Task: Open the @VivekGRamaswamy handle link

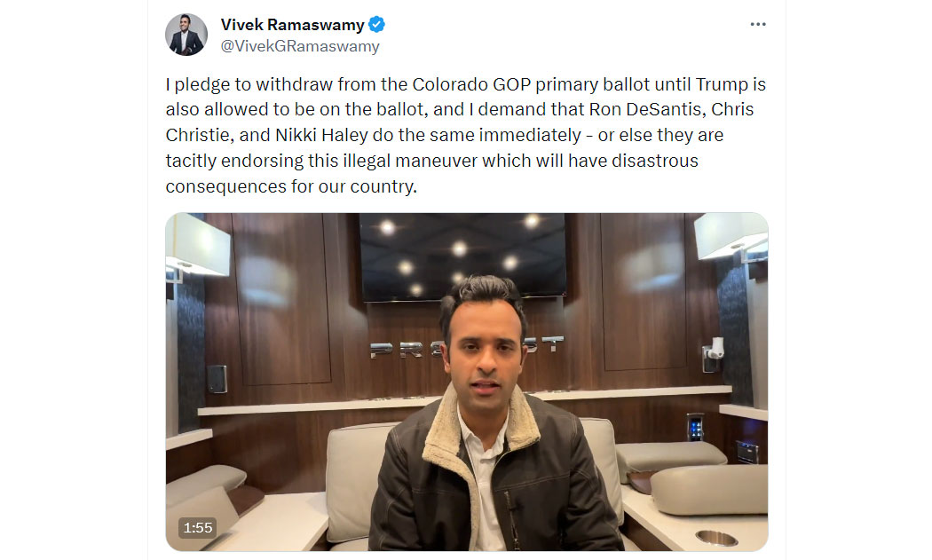Action: pyautogui.click(x=300, y=46)
